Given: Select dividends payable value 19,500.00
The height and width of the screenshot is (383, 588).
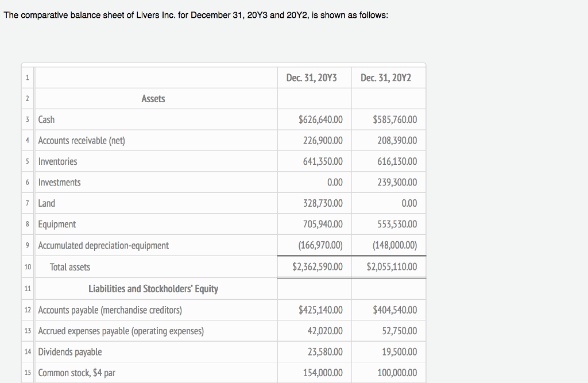Looking at the screenshot, I should tap(400, 352).
